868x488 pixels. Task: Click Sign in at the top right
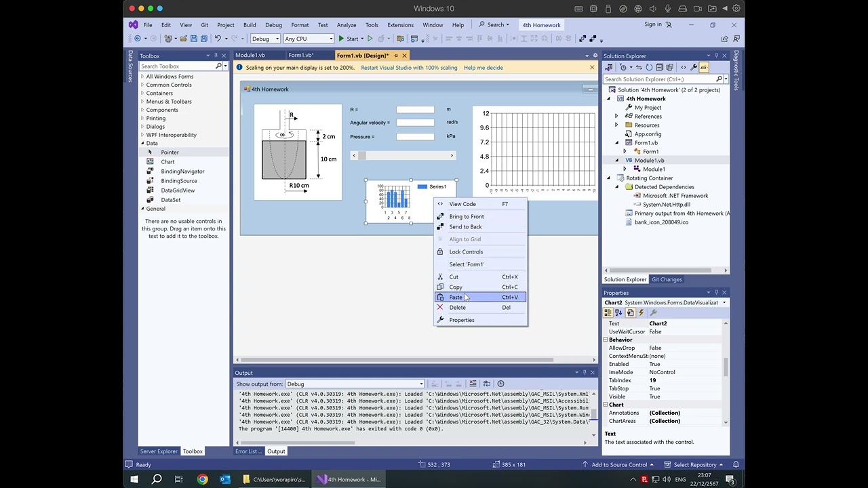pos(653,24)
